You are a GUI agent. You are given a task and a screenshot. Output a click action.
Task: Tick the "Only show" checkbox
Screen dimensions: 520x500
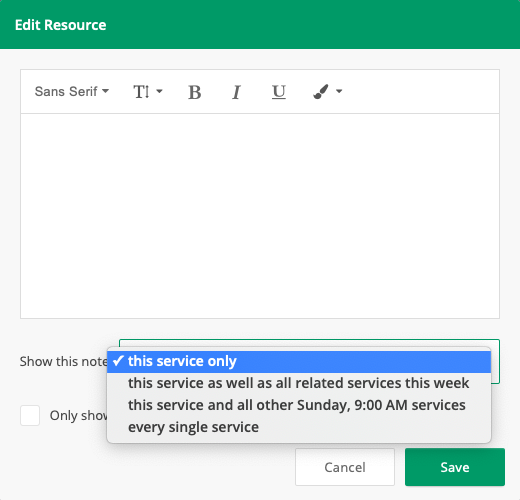coord(30,415)
